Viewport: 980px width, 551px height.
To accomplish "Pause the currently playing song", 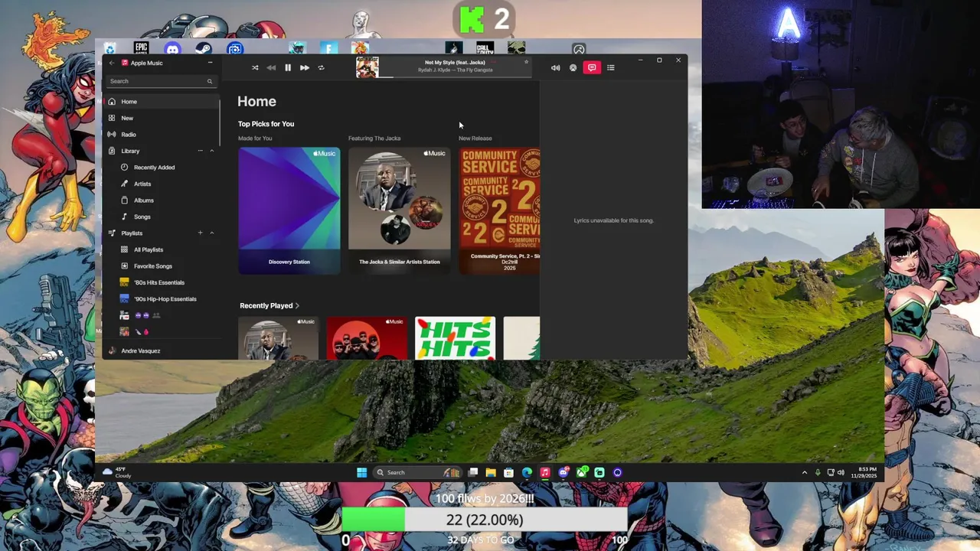I will 288,67.
